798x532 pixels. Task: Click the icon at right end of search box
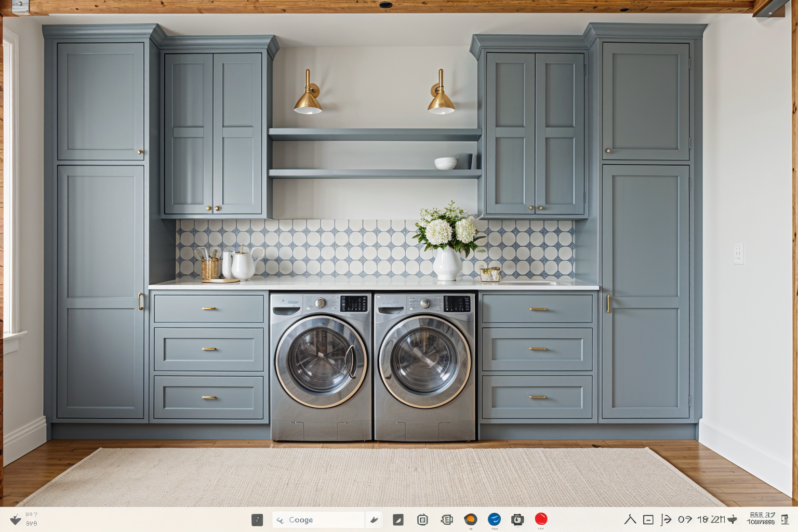[374, 520]
